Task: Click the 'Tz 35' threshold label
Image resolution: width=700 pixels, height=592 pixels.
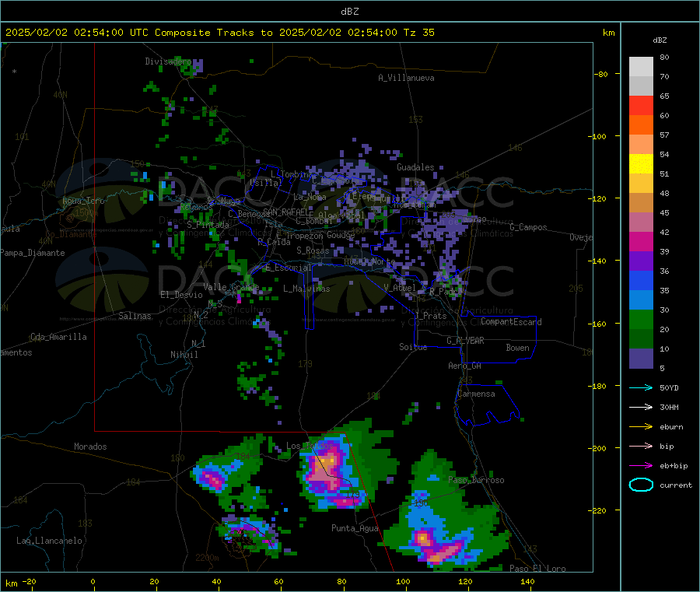Action: click(418, 33)
